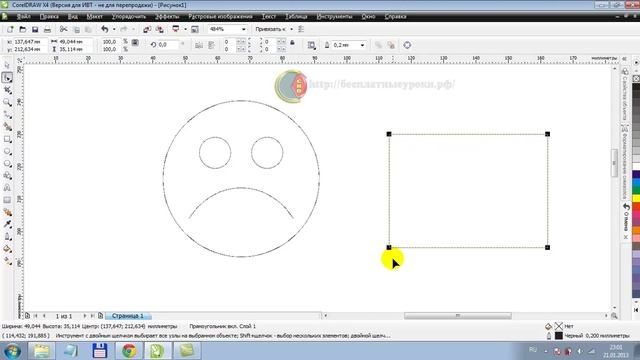Click the Export icon in toolbar
The image size is (640, 360).
point(160,29)
